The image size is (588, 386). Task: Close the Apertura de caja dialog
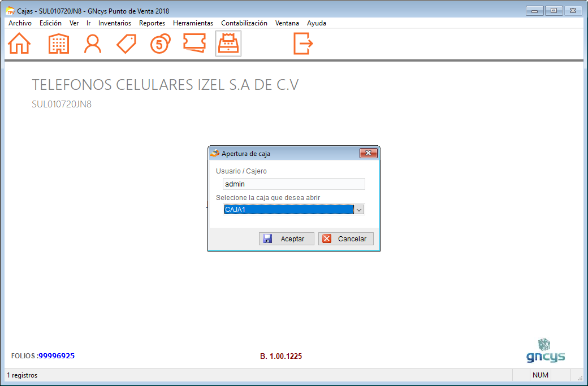click(x=368, y=153)
